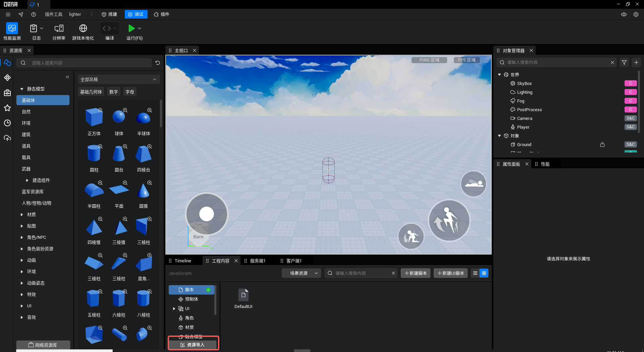Switch to the 服务端1 tab
Screen dimensions: 644x352
coord(258,261)
